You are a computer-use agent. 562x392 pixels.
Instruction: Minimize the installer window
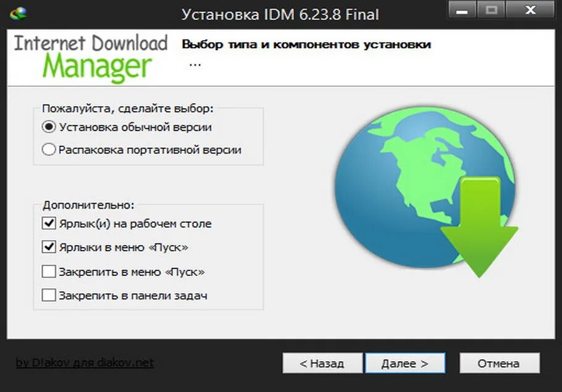(463, 10)
